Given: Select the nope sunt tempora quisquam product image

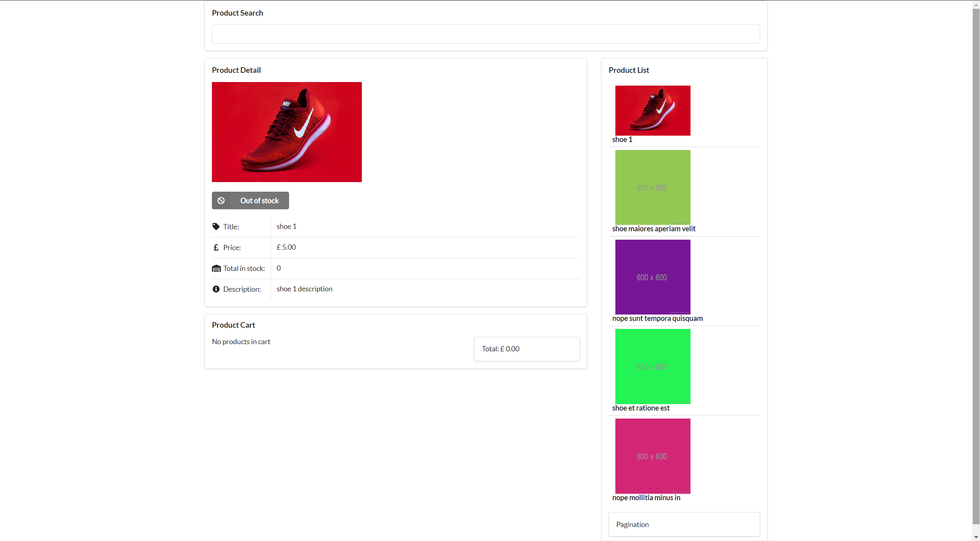Looking at the screenshot, I should pos(652,277).
